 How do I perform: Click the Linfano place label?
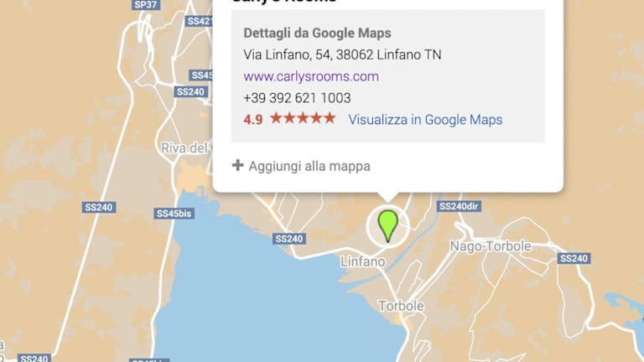point(363,261)
